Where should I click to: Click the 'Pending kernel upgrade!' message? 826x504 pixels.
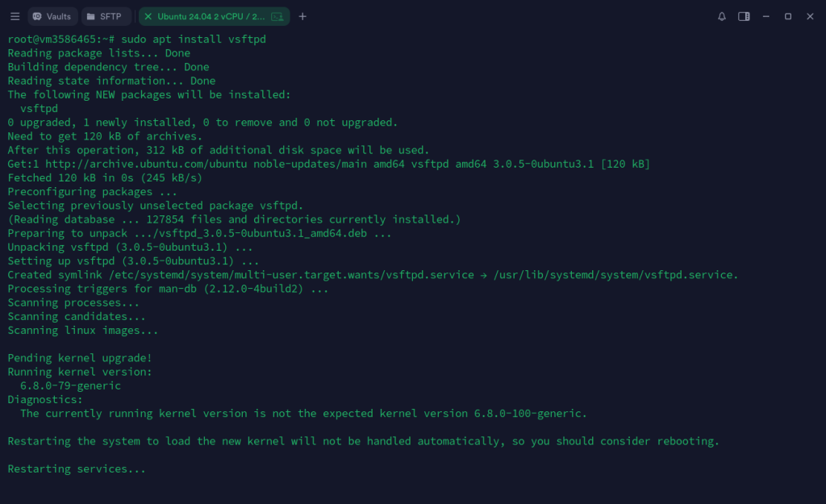[80, 358]
